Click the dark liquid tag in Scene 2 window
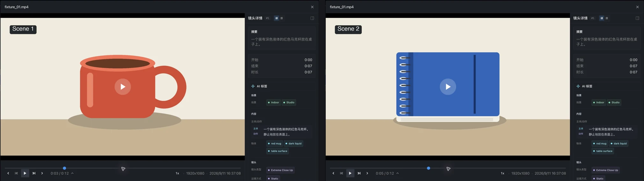 [x=618, y=144]
